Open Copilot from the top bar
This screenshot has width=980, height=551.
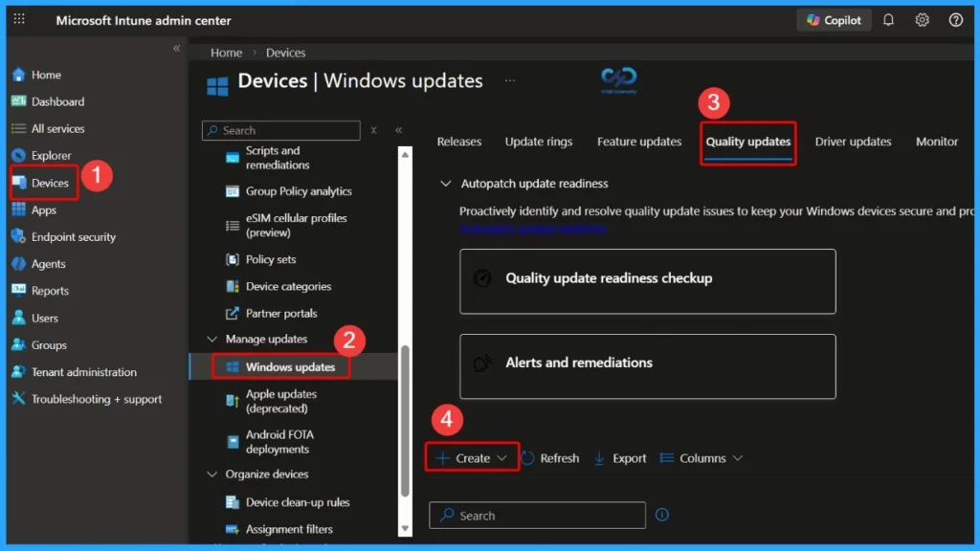pyautogui.click(x=832, y=19)
